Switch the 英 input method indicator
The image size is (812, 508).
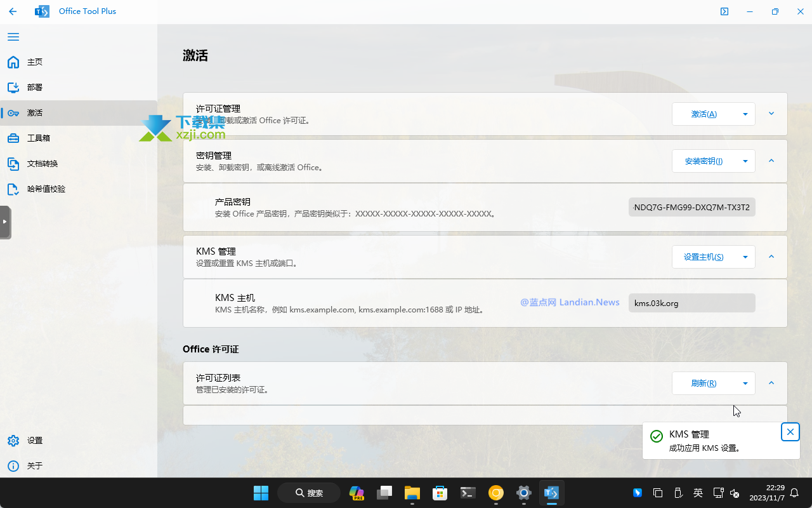(x=698, y=493)
